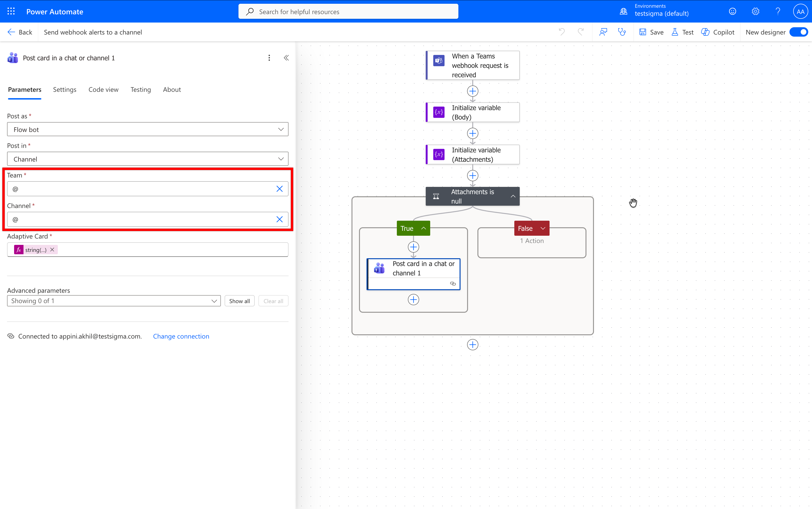Click Show all advanced parameters
The image size is (812, 509).
click(239, 301)
